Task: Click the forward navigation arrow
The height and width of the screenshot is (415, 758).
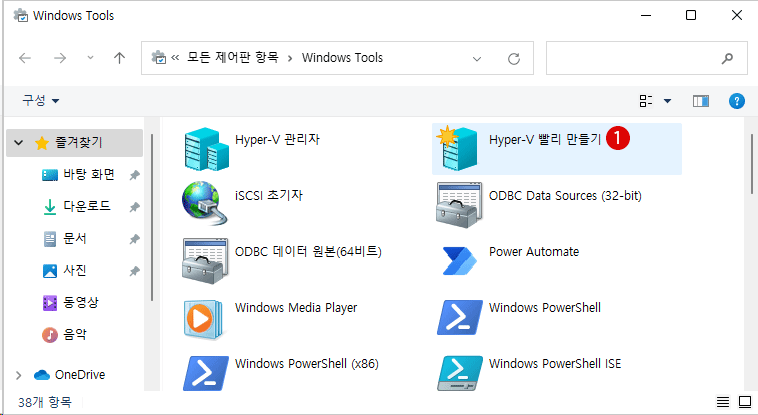Action: pyautogui.click(x=60, y=58)
